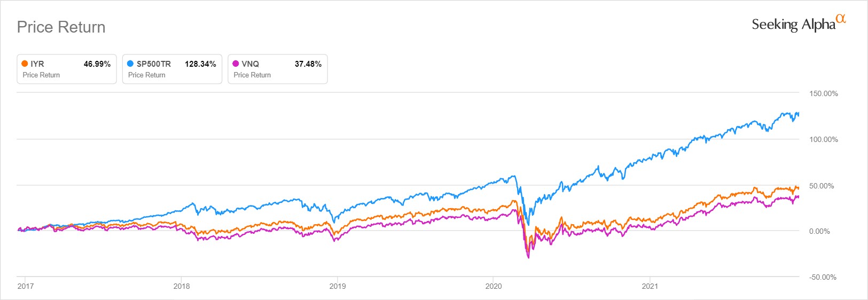Click the 128.34% SP500TR return value

[x=200, y=64]
